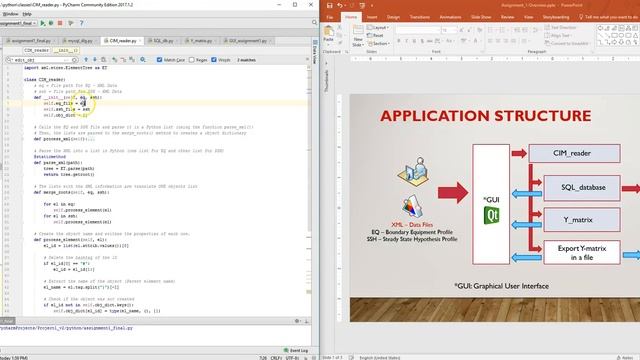Stop execution with the red Stop button
Viewport: 640px width, 360px height.
pos(60,23)
